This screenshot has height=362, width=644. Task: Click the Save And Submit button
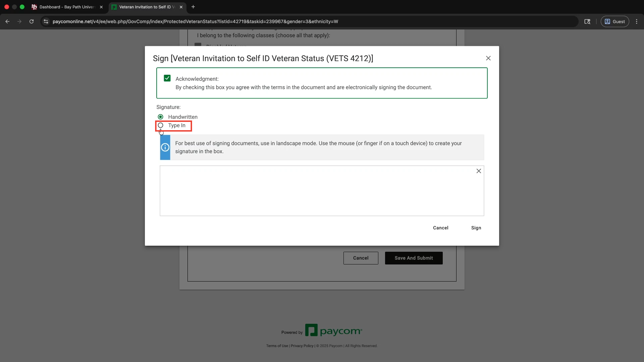click(x=414, y=258)
